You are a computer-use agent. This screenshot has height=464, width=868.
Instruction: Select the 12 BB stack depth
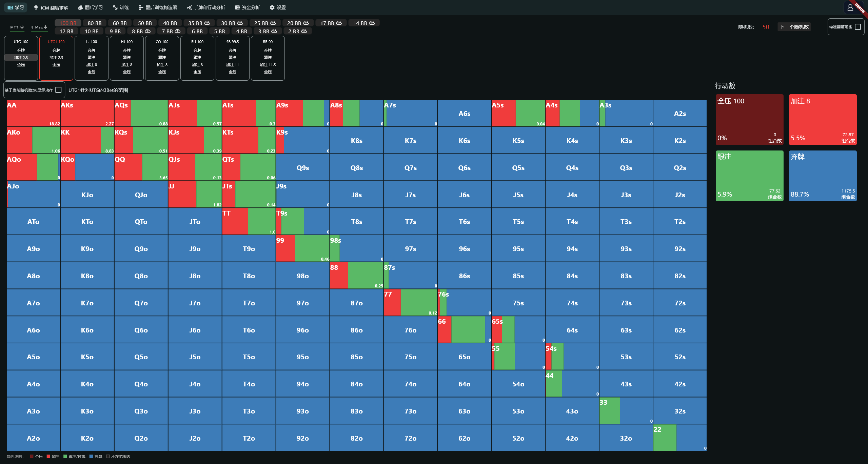pos(66,31)
